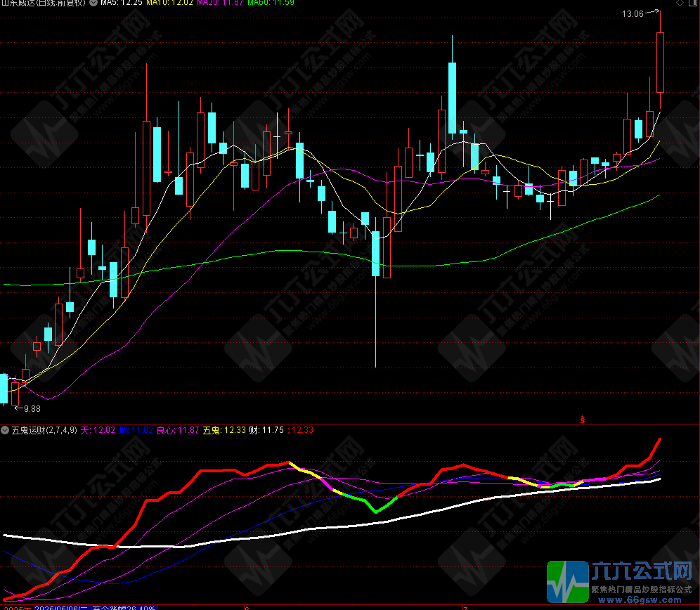Click the red S marker above indicator panel
Viewport: 700px width, 610px height.
click(x=583, y=420)
